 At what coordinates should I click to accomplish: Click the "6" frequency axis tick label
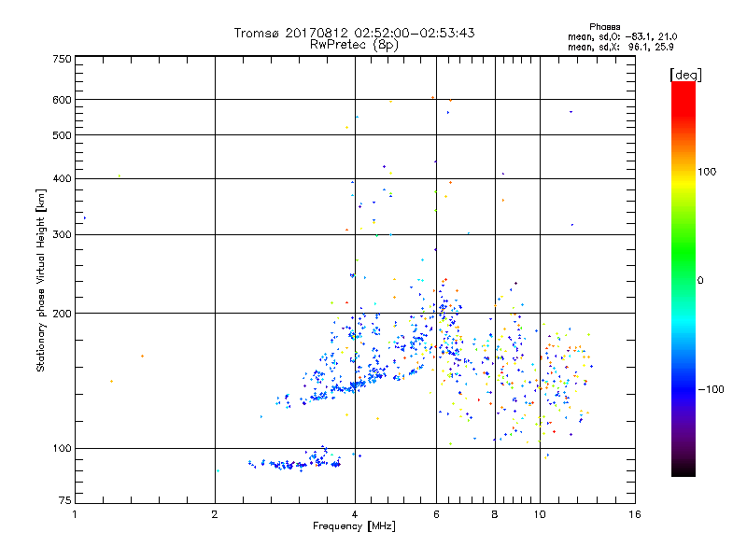[436, 514]
